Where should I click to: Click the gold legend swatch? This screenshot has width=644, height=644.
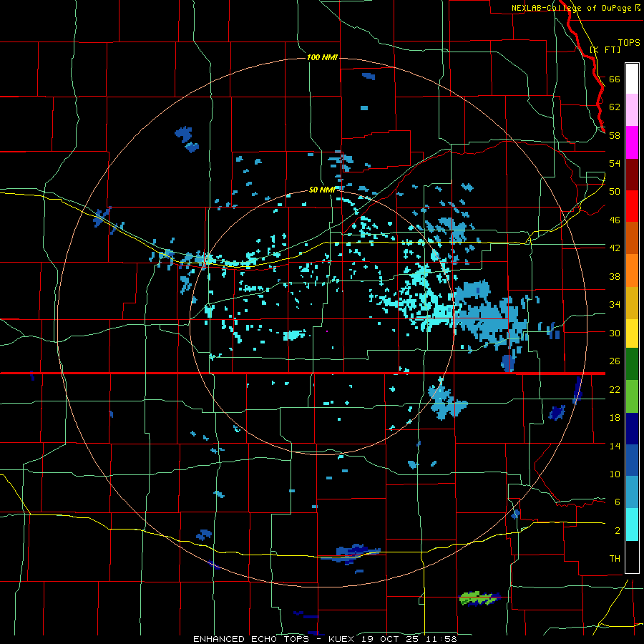632,303
